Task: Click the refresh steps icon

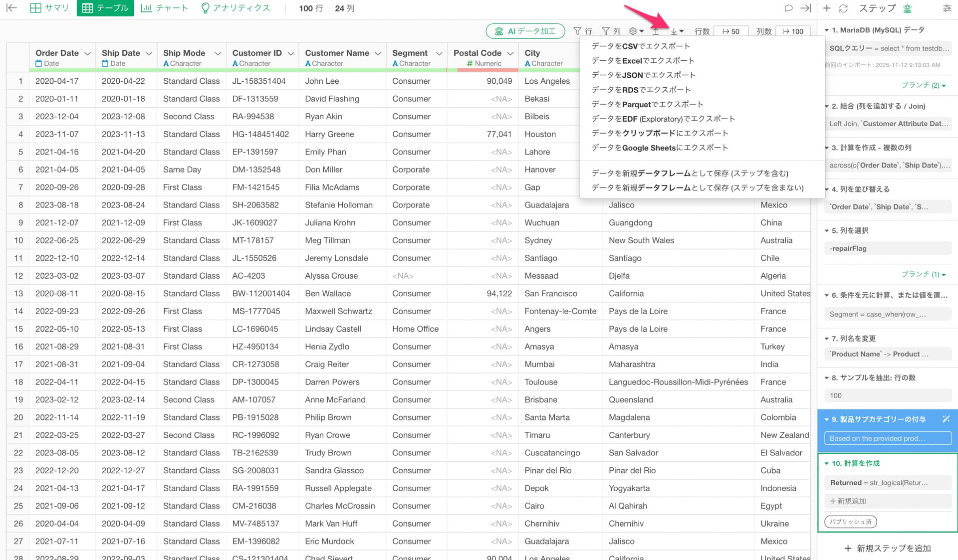Action: 843,8
